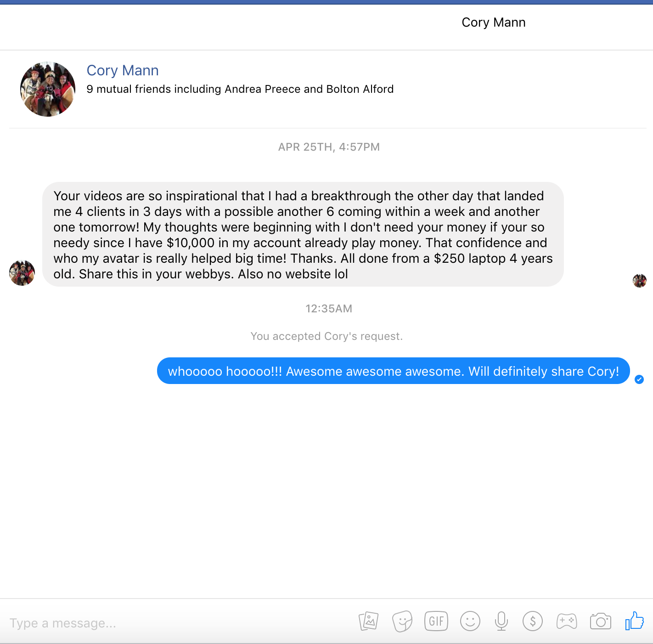Image resolution: width=653 pixels, height=644 pixels.
Task: Select the blue sent message bubble
Action: point(394,371)
